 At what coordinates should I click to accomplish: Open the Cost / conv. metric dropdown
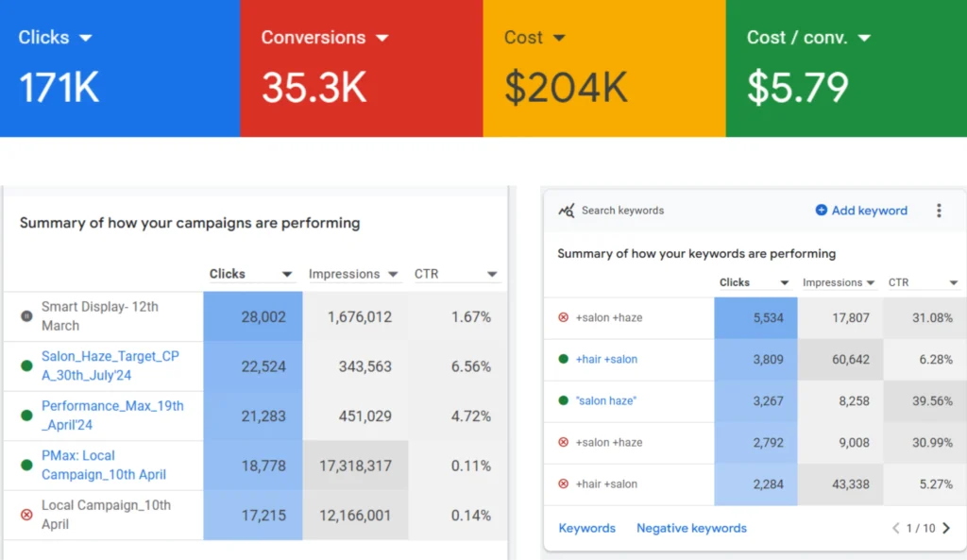[864, 38]
